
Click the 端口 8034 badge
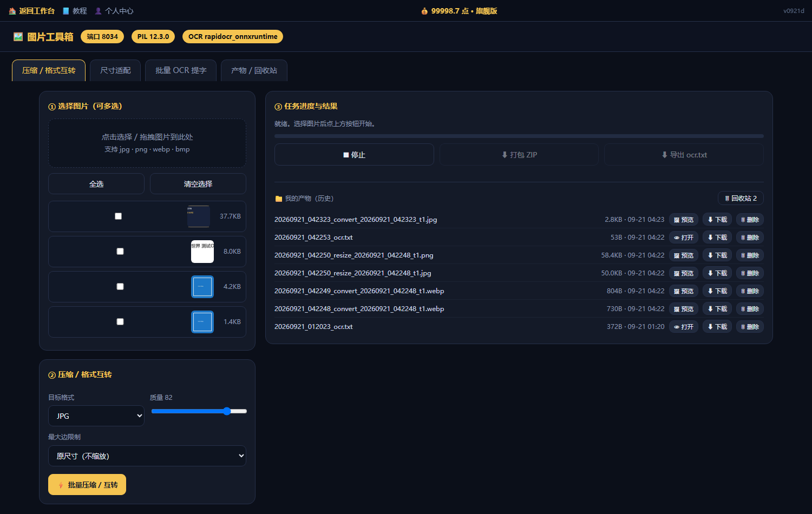[102, 37]
